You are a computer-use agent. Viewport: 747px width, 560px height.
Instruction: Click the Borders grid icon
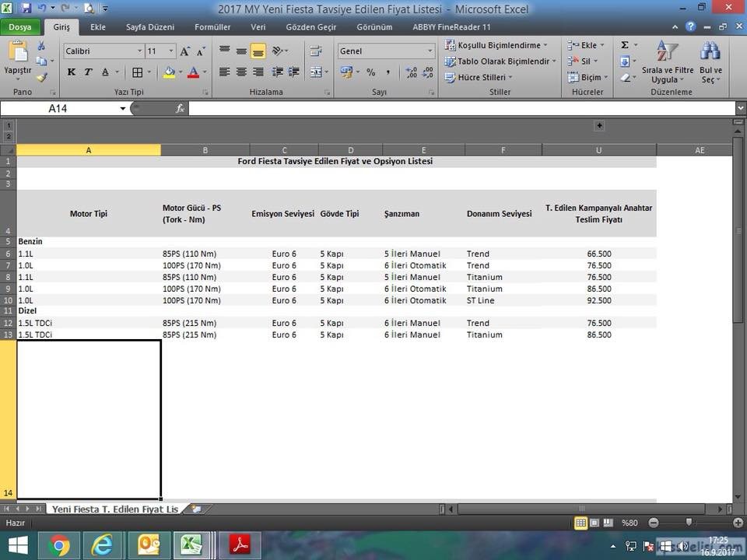coord(137,72)
